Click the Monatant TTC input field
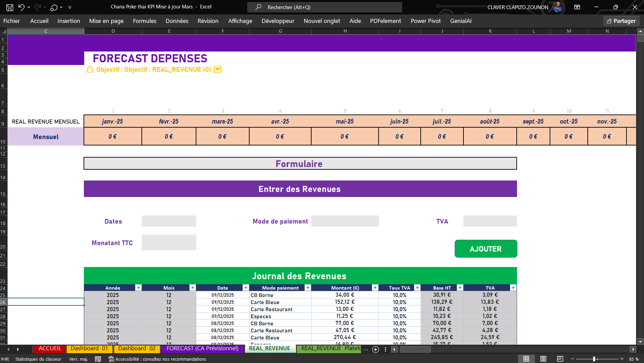The height and width of the screenshot is (363, 644). [x=169, y=242]
